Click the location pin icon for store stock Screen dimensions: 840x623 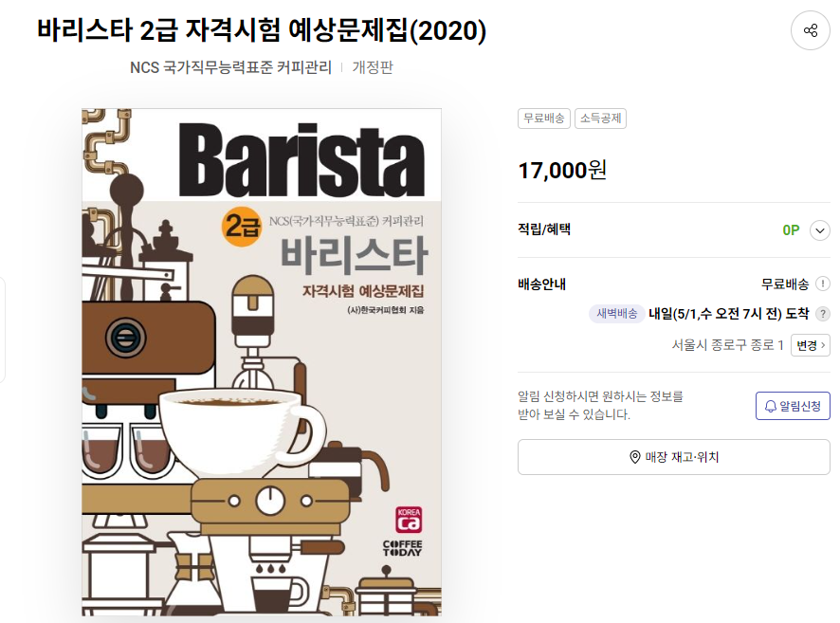pyautogui.click(x=635, y=457)
